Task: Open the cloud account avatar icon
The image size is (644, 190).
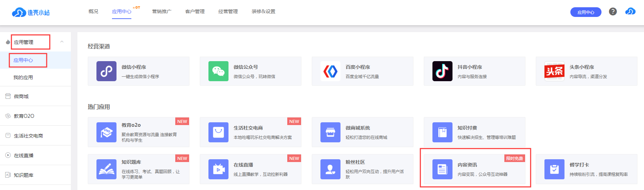Action: (631, 11)
